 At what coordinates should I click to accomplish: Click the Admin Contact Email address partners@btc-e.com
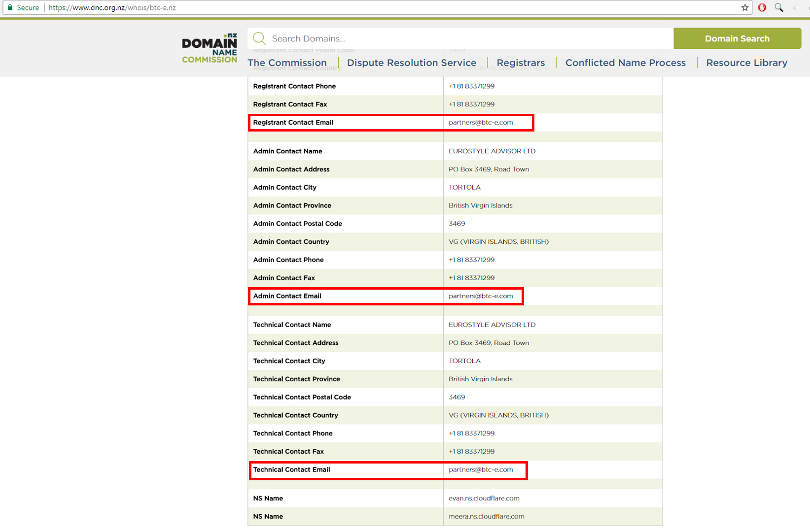[x=481, y=296]
